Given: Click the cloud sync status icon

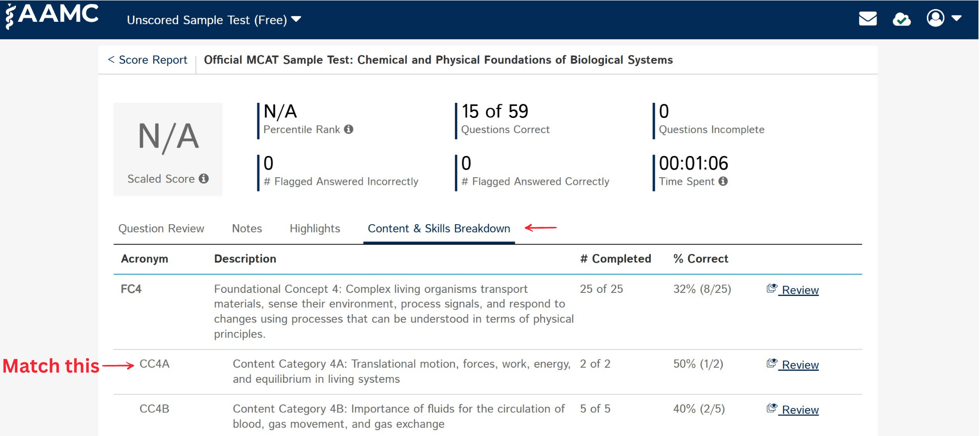Looking at the screenshot, I should point(902,19).
